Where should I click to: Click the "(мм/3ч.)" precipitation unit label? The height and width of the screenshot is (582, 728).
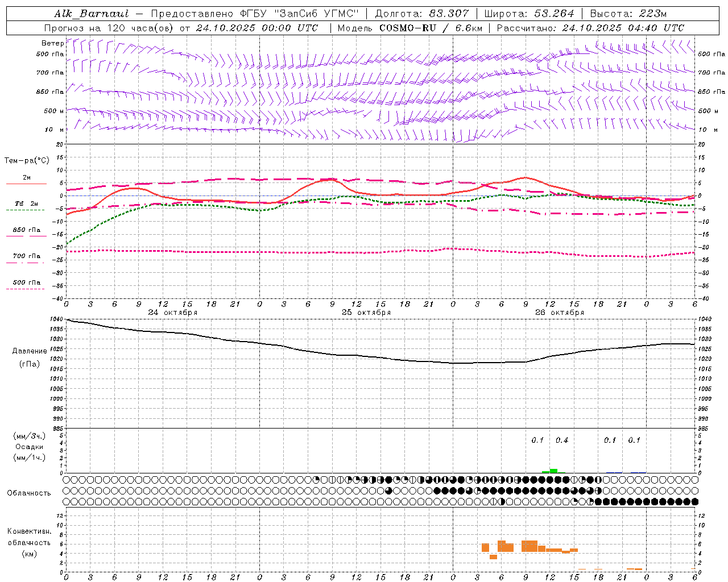pyautogui.click(x=30, y=436)
